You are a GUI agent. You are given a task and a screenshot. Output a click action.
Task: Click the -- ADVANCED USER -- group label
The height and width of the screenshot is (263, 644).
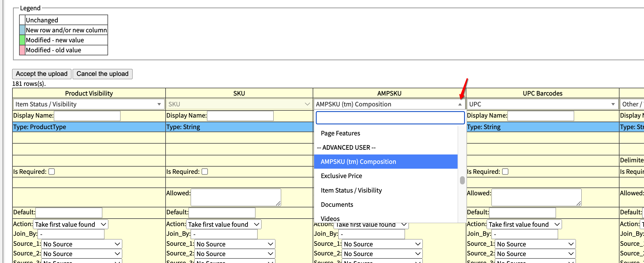(346, 148)
